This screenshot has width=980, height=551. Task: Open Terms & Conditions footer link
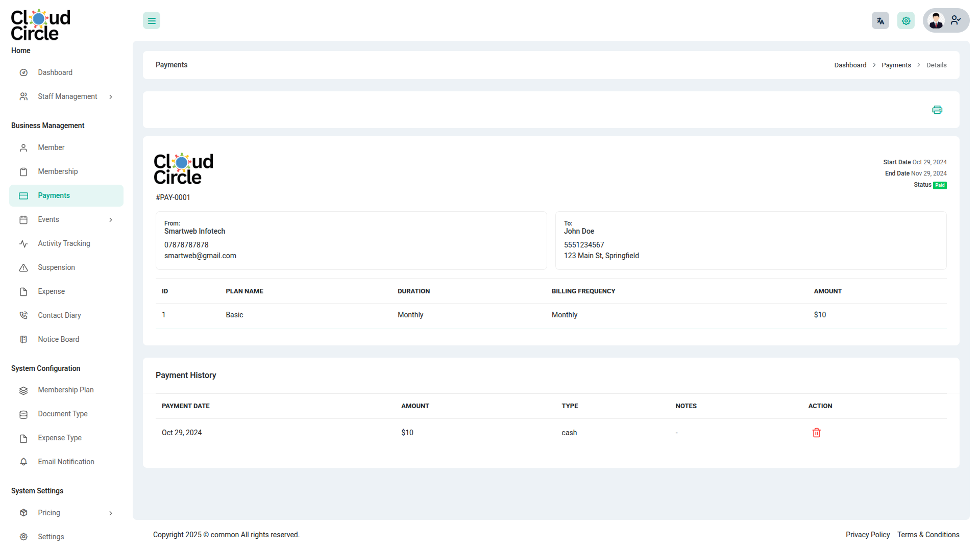click(928, 535)
